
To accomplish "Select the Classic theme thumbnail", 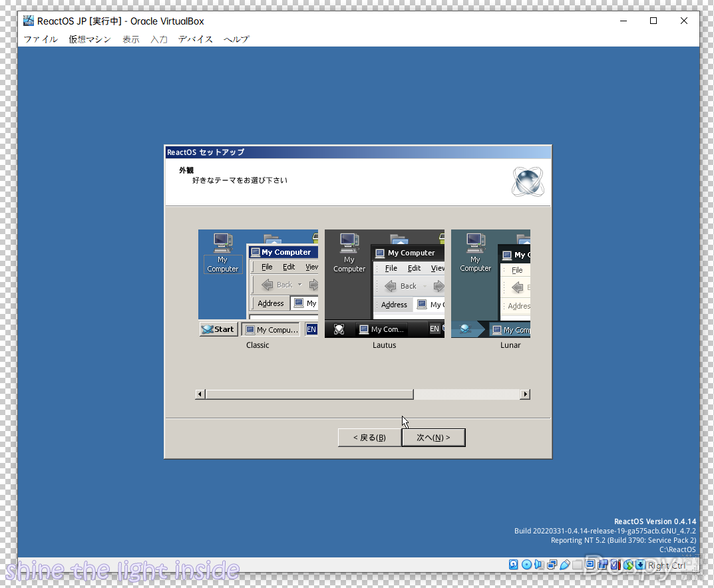I will [x=258, y=283].
